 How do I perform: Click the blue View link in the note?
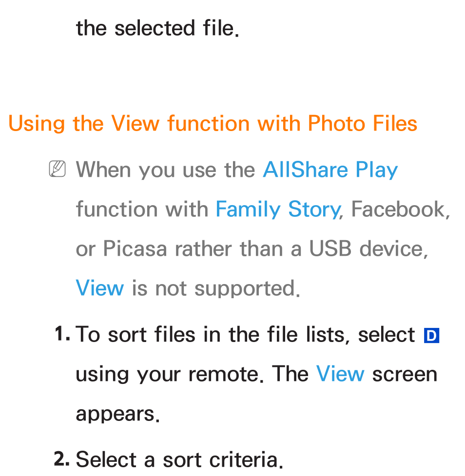coord(99,288)
